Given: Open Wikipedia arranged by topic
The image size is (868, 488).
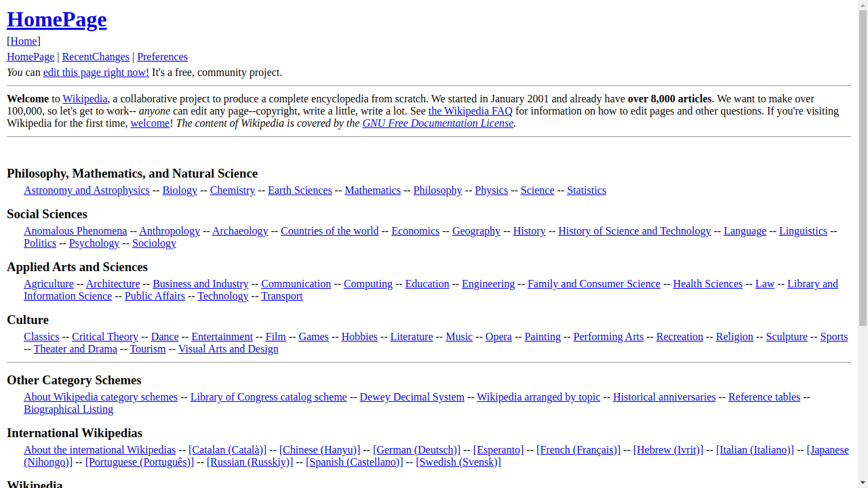Looking at the screenshot, I should pos(538,396).
